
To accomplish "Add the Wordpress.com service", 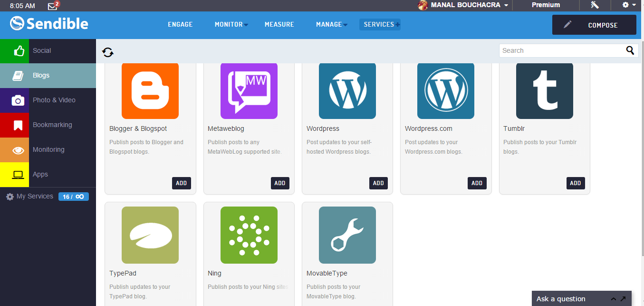I will (477, 183).
